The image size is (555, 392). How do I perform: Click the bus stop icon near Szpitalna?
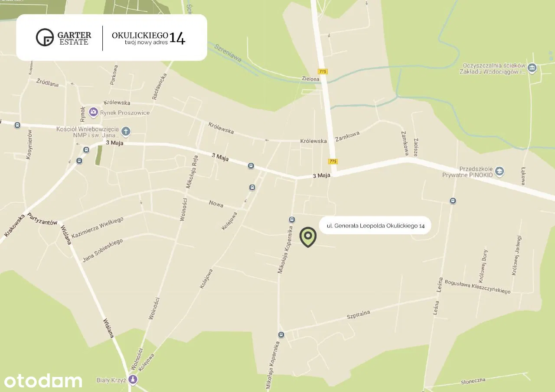[x=281, y=334]
